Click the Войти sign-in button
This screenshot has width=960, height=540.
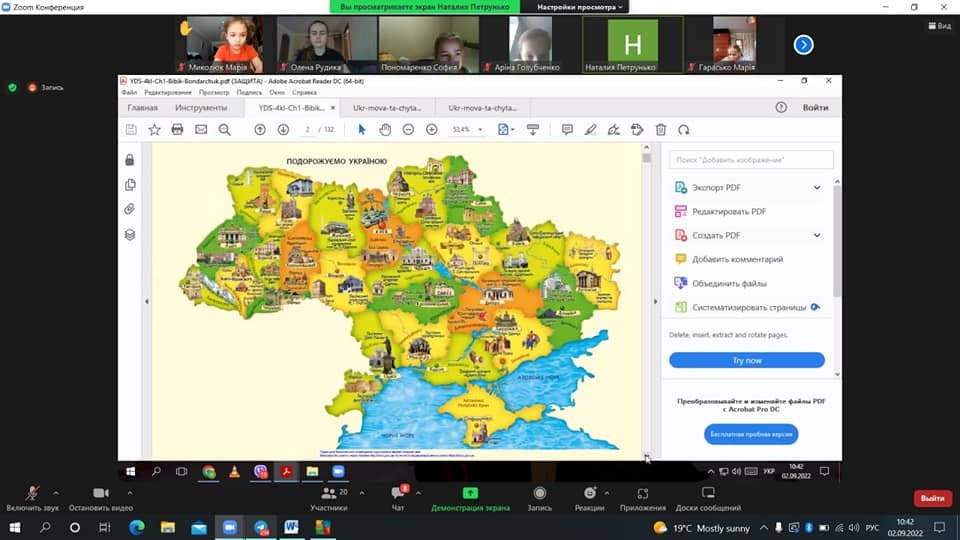point(816,108)
